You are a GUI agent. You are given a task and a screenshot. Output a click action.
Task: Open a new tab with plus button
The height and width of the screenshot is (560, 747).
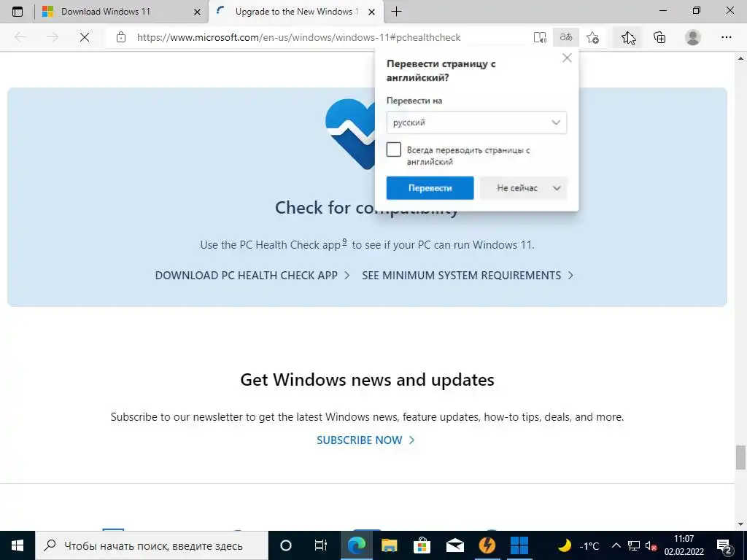396,12
